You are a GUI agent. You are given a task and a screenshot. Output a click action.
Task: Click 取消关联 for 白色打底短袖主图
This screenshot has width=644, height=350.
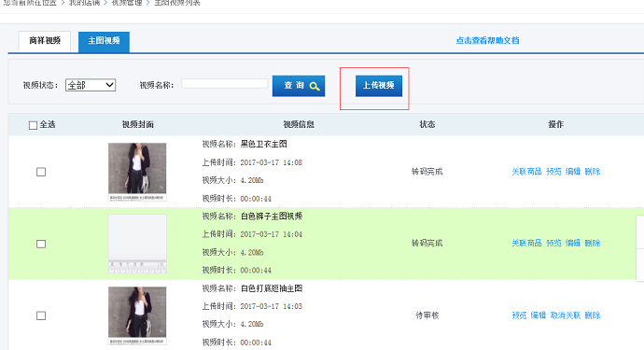566,315
